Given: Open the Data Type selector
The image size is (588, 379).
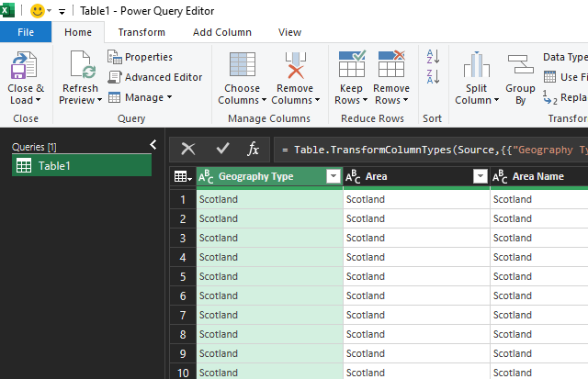Looking at the screenshot, I should click(x=565, y=57).
